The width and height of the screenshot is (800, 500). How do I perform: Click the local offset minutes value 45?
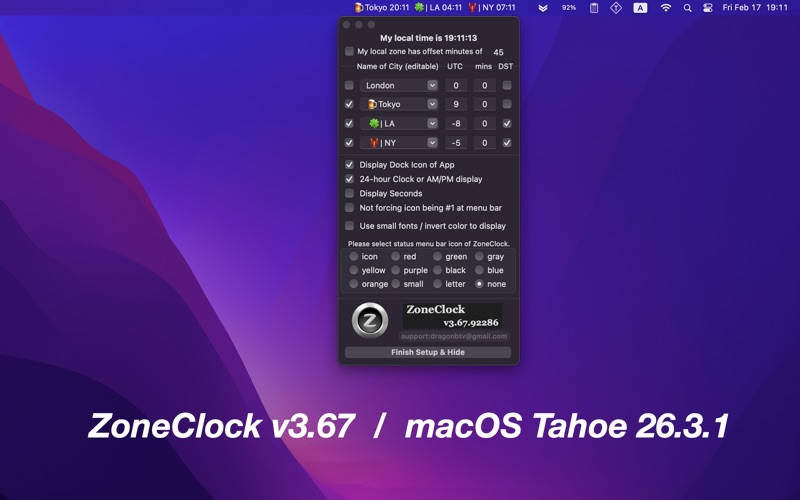pyautogui.click(x=498, y=52)
